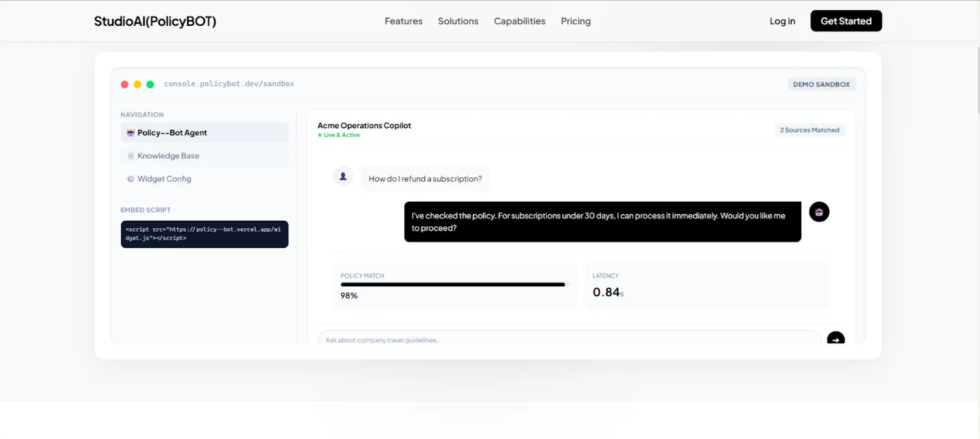This screenshot has height=439, width=980.
Task: Click the StudioAI(PolicyBOT) logo
Action: (155, 21)
